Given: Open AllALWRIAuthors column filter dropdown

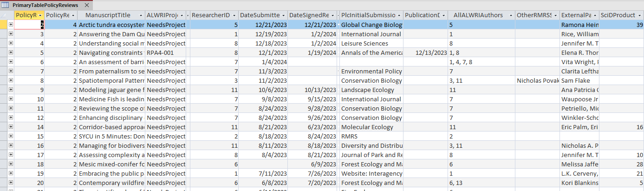Looking at the screenshot, I should (511, 15).
